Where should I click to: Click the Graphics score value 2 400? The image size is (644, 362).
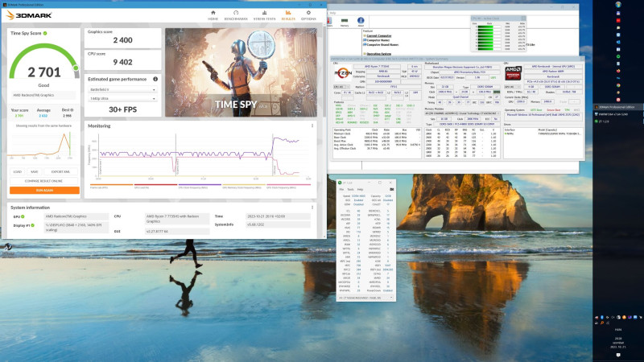[123, 40]
